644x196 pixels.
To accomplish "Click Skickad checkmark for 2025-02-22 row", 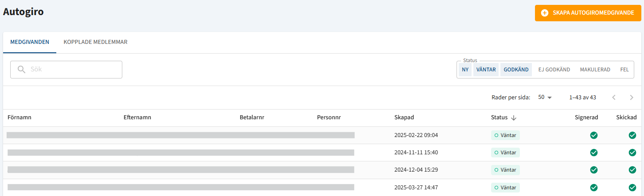I will (x=632, y=135).
